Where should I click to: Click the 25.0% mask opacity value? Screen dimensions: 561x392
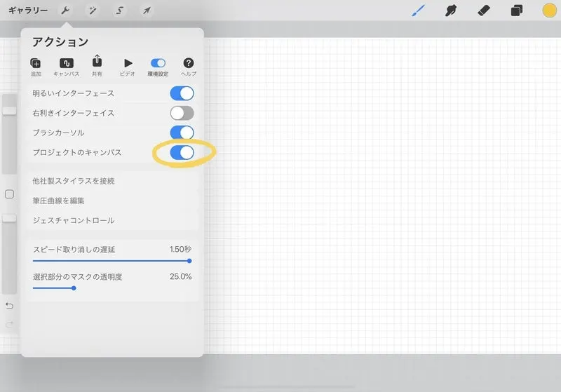181,276
